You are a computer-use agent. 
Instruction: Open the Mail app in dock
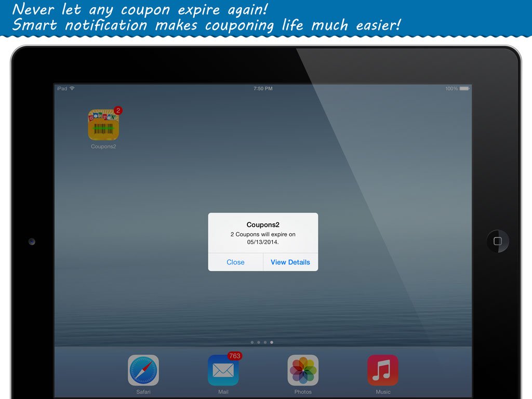223,370
